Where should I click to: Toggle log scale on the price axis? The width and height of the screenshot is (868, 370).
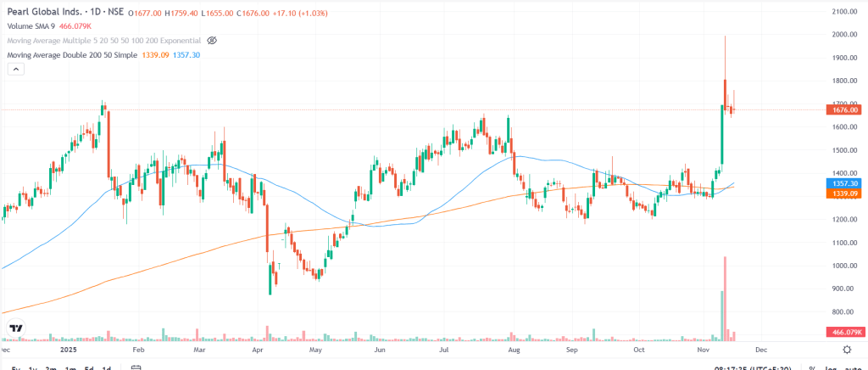tap(834, 367)
